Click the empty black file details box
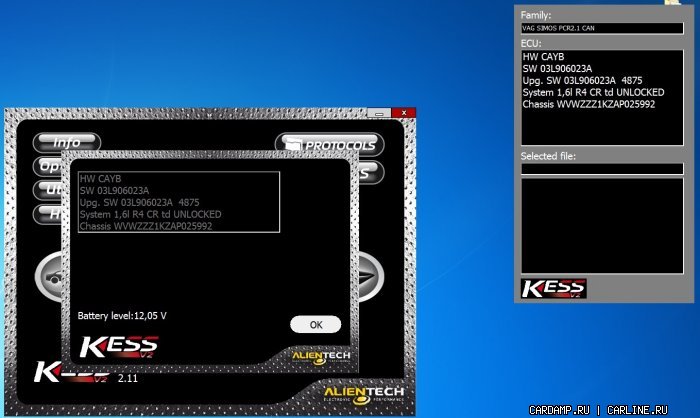Viewport: 700px width, 418px height. [x=602, y=226]
